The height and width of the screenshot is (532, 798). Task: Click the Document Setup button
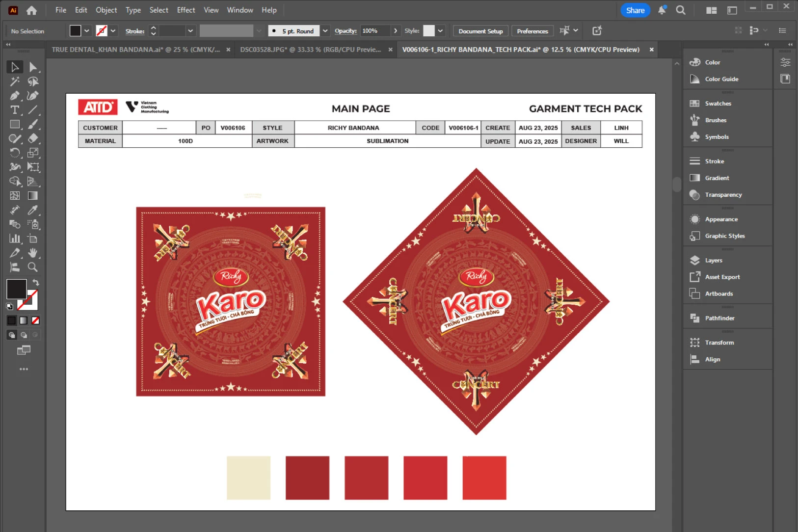point(480,31)
